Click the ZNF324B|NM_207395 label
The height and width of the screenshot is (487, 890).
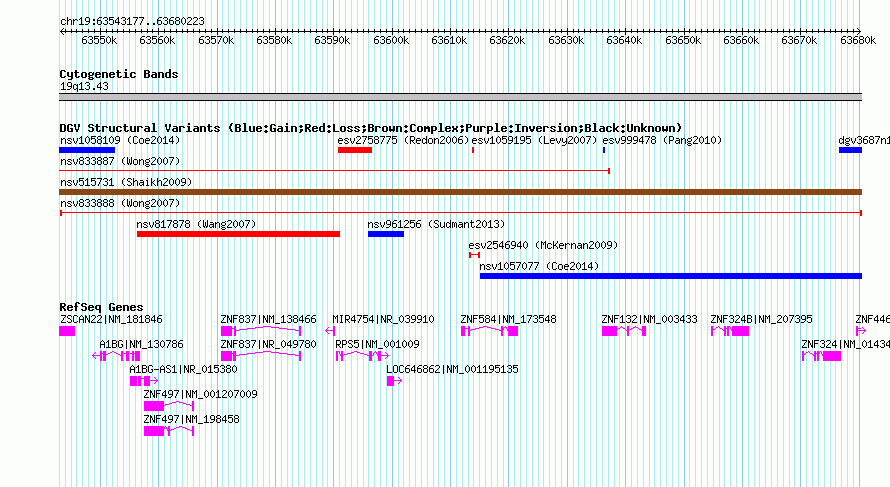(x=762, y=320)
